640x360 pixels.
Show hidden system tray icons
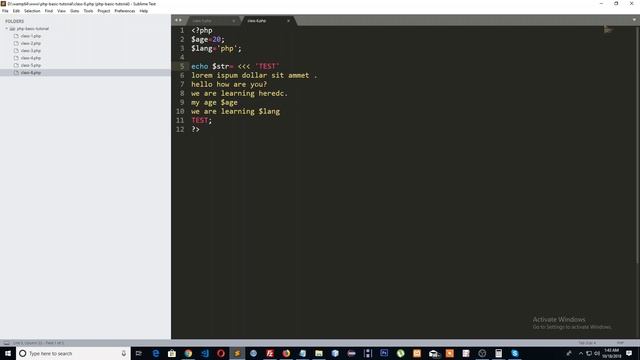[581, 353]
